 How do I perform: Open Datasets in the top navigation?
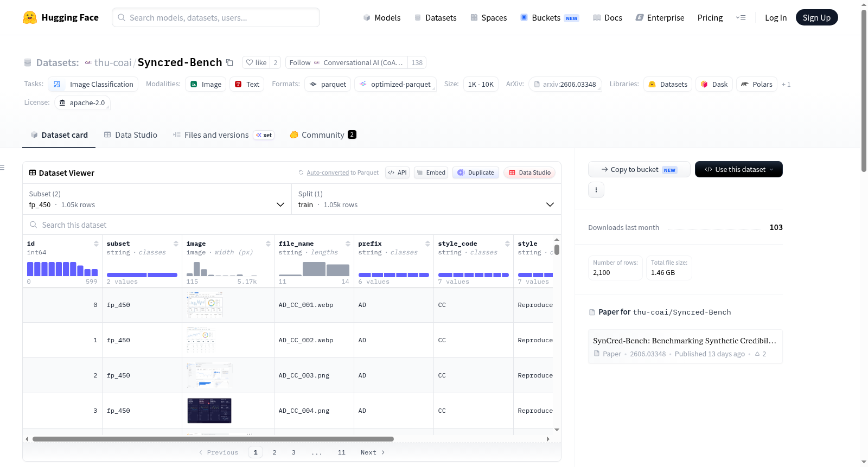436,17
